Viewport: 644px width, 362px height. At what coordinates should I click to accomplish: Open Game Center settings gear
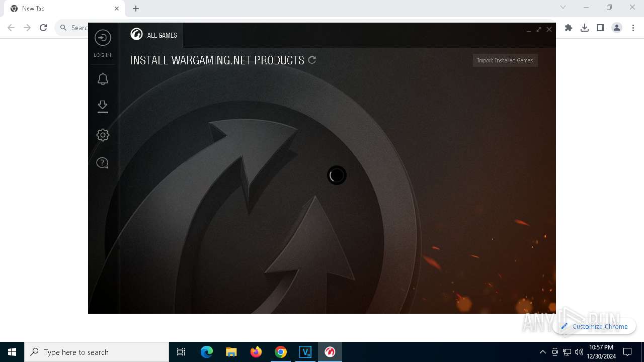click(x=103, y=135)
